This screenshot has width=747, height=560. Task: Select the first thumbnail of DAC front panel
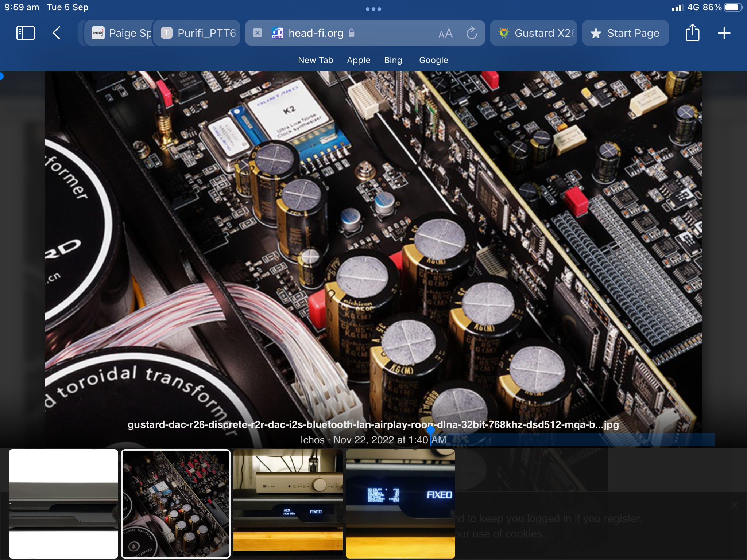pos(63,504)
